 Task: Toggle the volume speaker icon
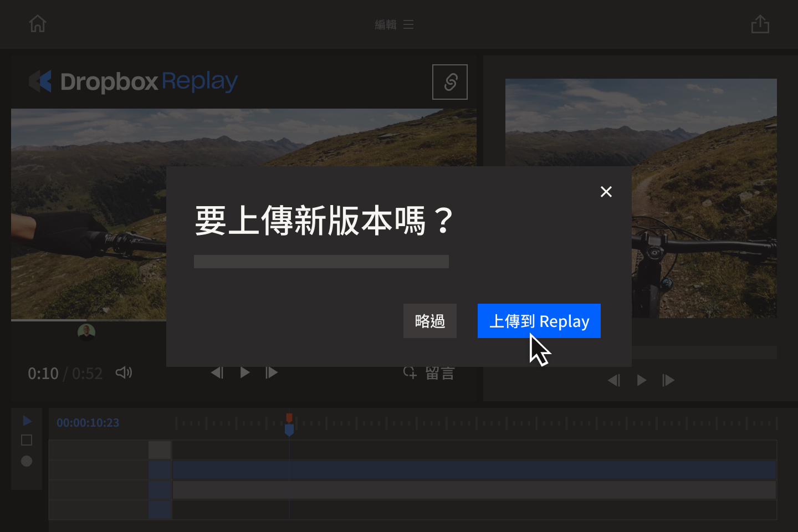(x=124, y=372)
